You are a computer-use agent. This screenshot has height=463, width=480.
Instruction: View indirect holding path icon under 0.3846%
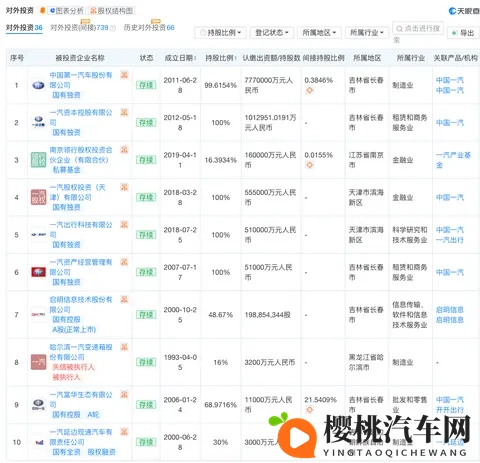tap(309, 90)
